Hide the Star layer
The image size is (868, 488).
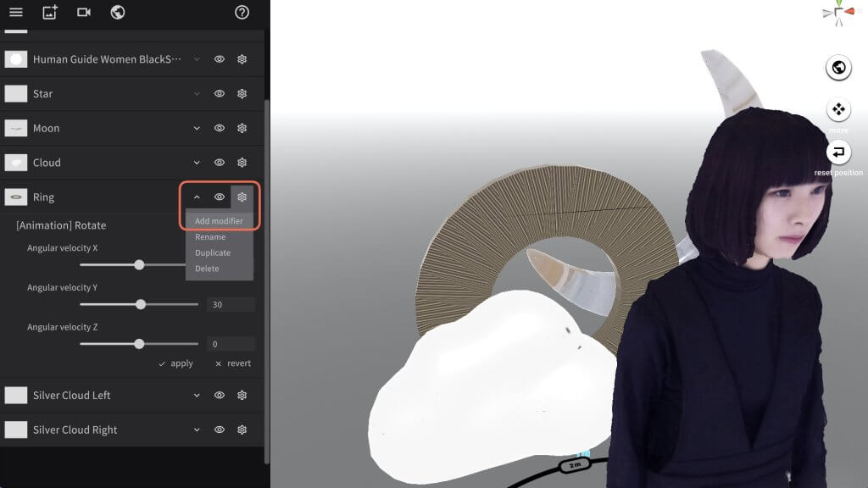tap(219, 93)
